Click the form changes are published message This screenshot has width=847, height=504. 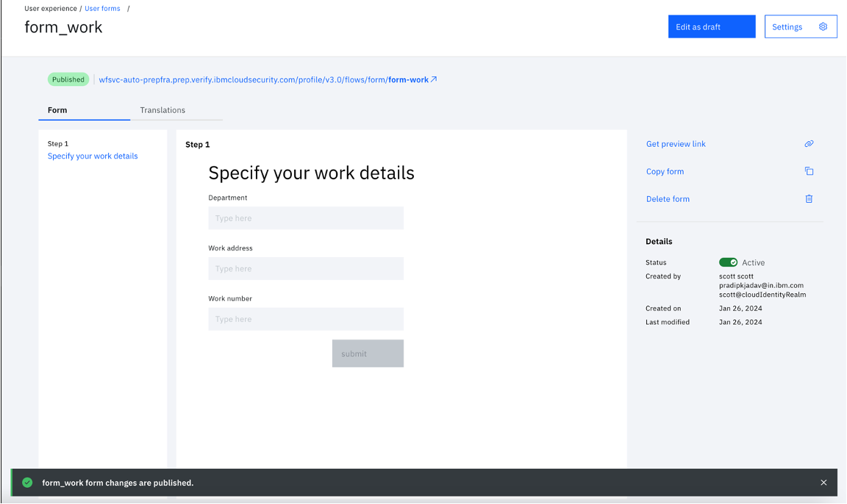coord(118,483)
